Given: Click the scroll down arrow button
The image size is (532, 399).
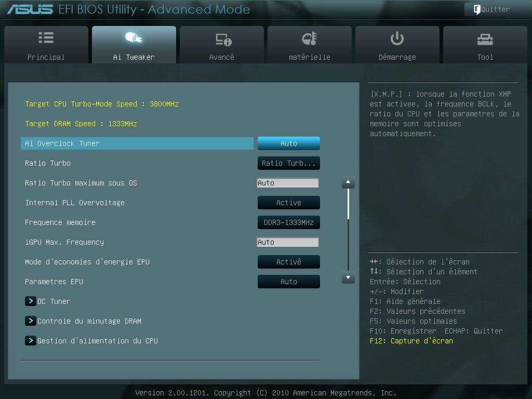Looking at the screenshot, I should click(x=348, y=278).
